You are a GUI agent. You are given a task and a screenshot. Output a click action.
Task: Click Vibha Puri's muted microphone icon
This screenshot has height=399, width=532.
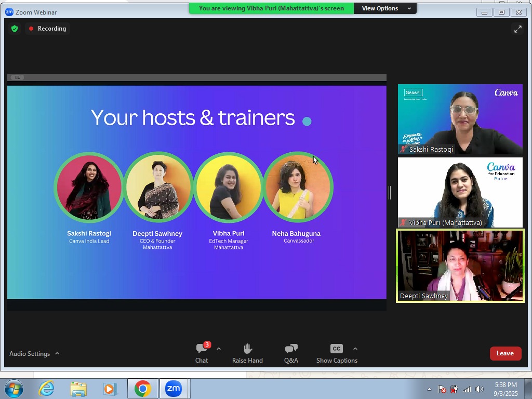(x=403, y=222)
